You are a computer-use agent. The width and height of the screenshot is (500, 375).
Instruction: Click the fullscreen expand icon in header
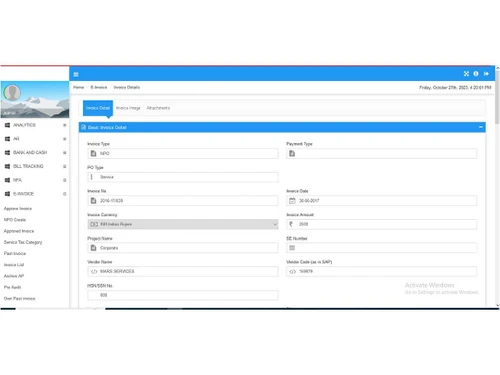coord(466,74)
